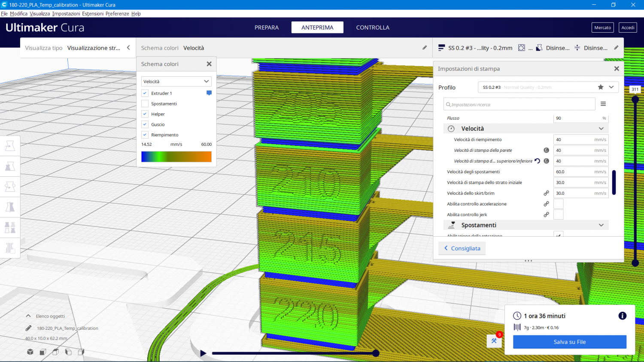Select the Rotate tool in left toolbar

click(10, 187)
